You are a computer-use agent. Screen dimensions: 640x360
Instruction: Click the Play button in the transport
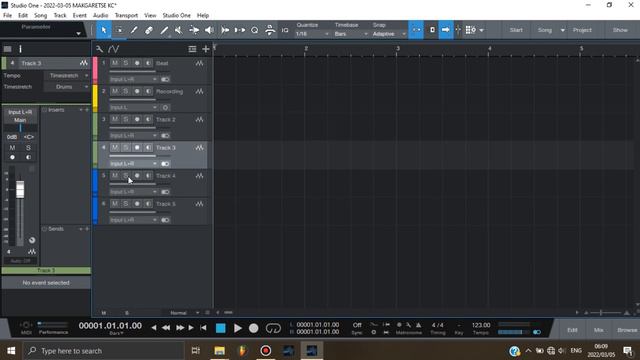coord(238,328)
